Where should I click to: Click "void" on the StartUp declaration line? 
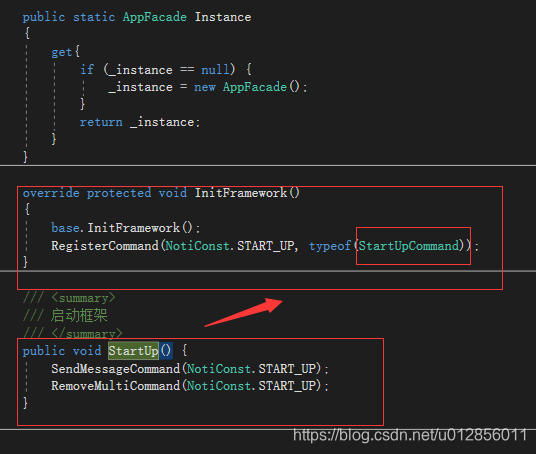[x=87, y=351]
